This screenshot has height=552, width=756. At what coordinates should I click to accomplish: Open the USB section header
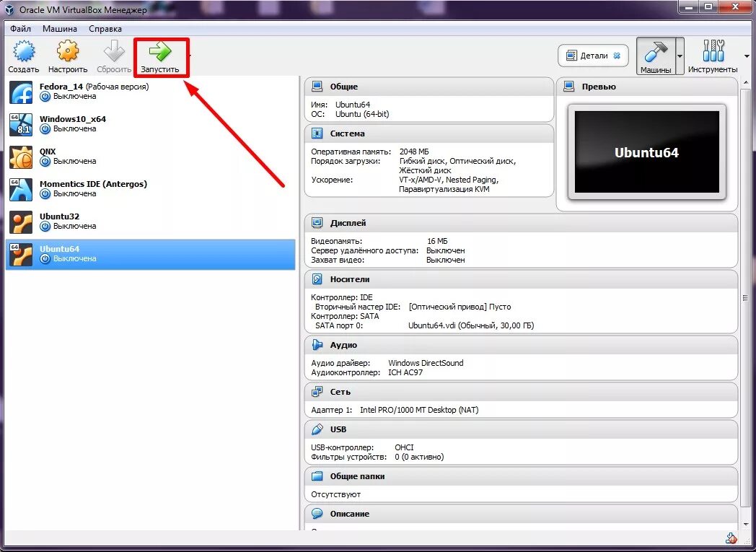[522, 429]
